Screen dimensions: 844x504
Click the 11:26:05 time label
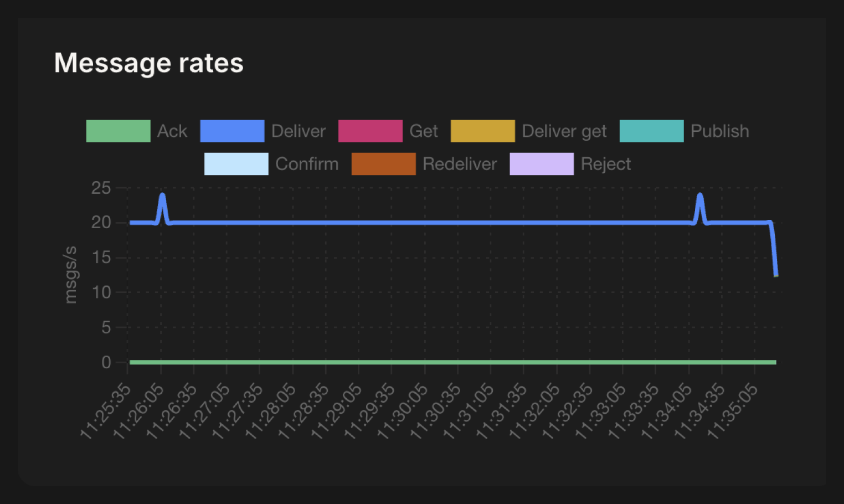pos(139,411)
